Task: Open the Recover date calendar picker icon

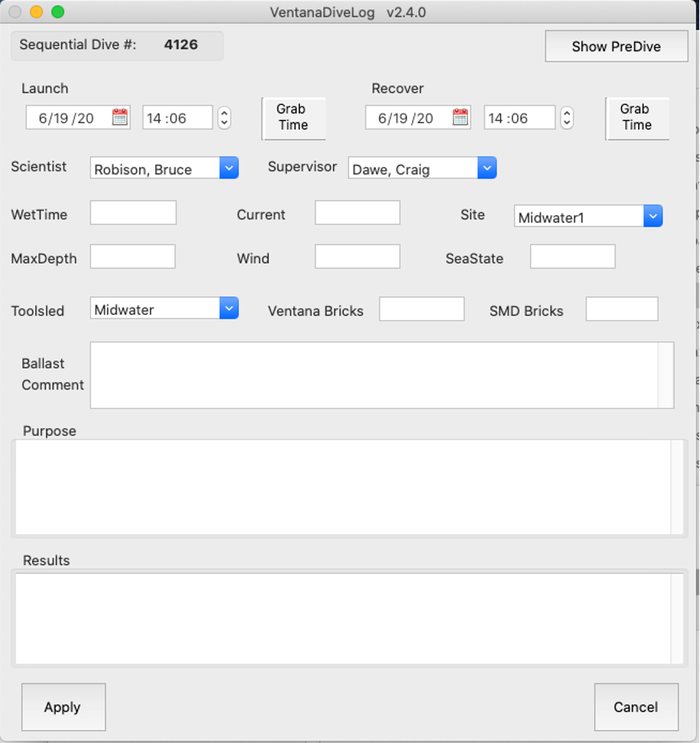Action: [460, 117]
